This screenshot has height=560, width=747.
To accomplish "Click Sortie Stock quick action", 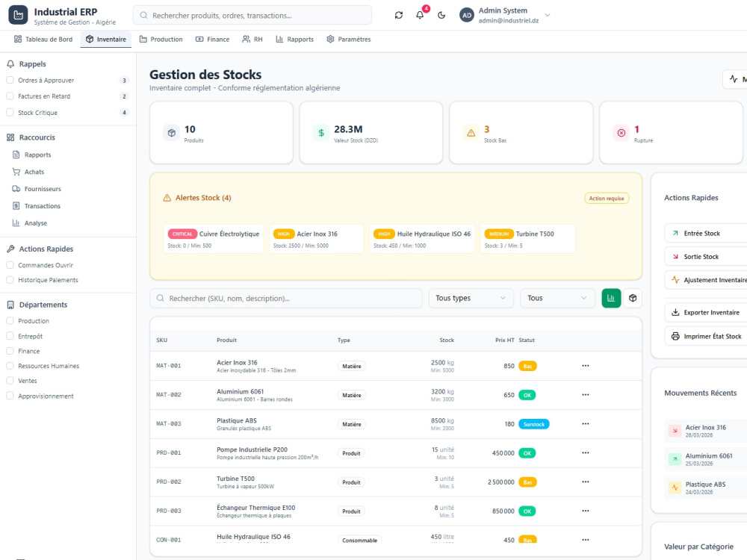I will [x=706, y=257].
